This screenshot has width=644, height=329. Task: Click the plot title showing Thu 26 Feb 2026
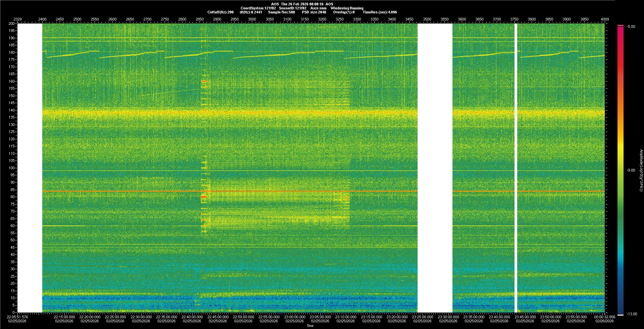(x=302, y=4)
